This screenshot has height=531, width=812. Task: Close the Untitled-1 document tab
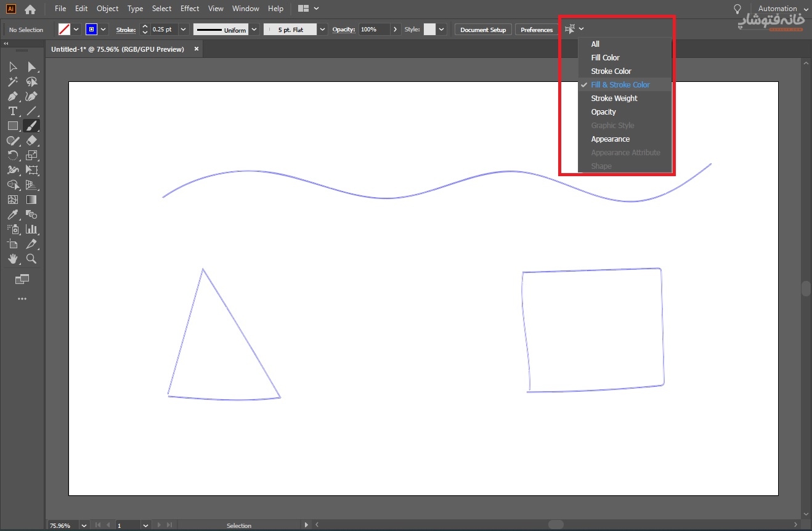click(196, 49)
